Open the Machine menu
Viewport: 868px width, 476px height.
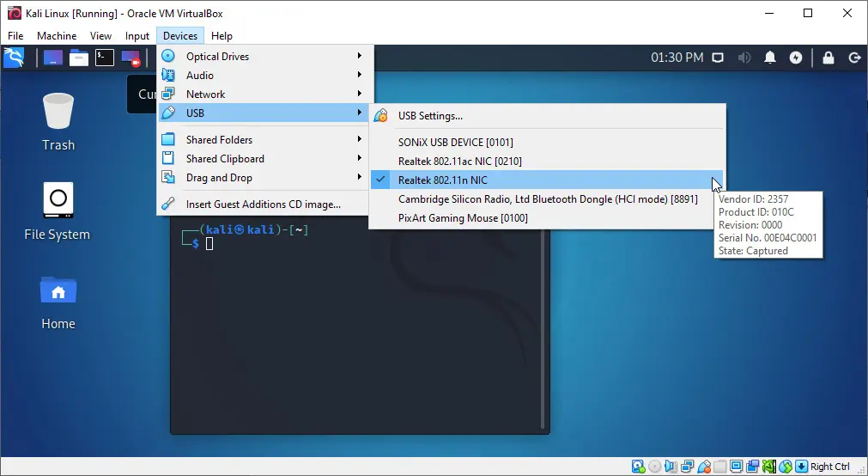pyautogui.click(x=57, y=36)
